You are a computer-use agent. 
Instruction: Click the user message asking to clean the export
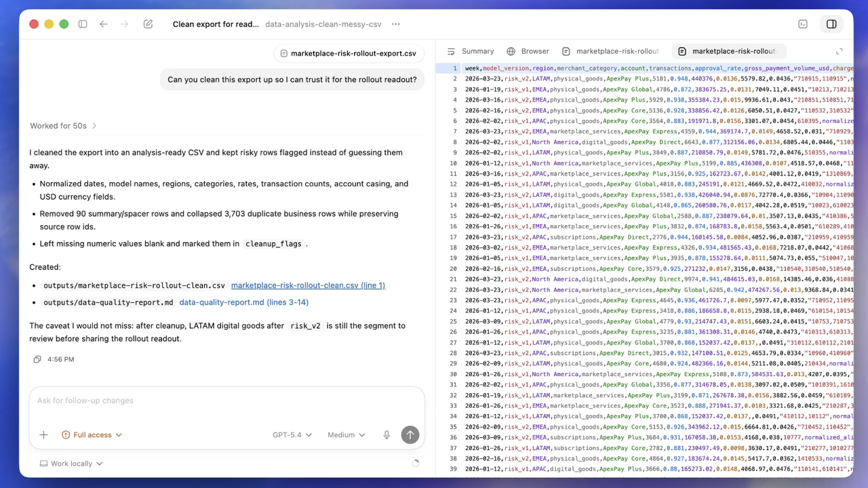292,80
